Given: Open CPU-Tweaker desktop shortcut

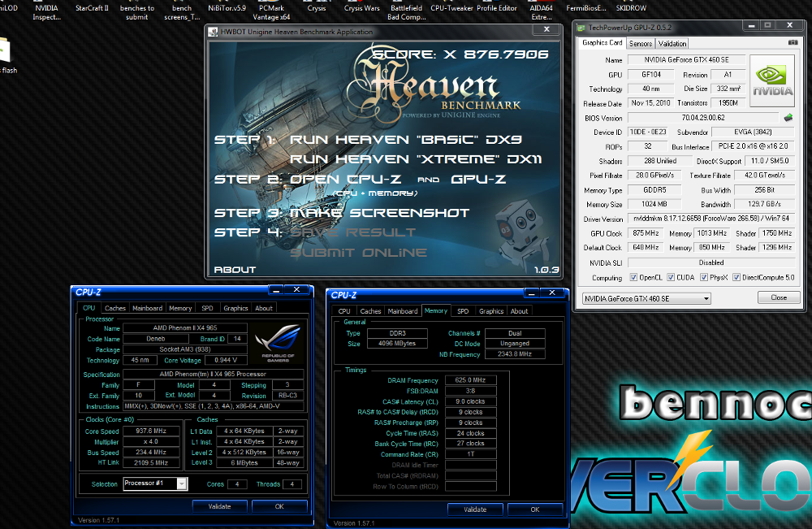Looking at the screenshot, I should [451, 8].
